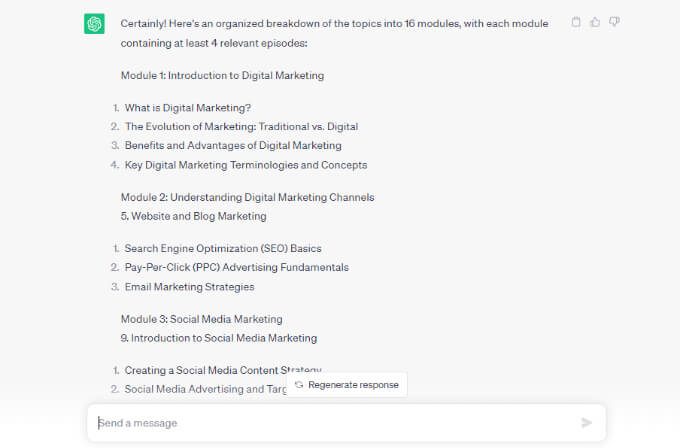The height and width of the screenshot is (448, 680).
Task: Click the What is Digital Marketing? list item
Action: (x=188, y=108)
